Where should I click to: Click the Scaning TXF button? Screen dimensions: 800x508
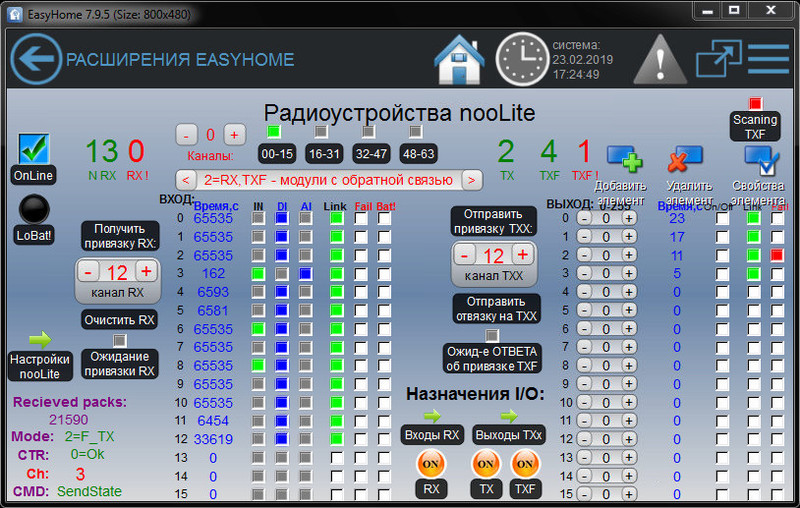[x=755, y=126]
